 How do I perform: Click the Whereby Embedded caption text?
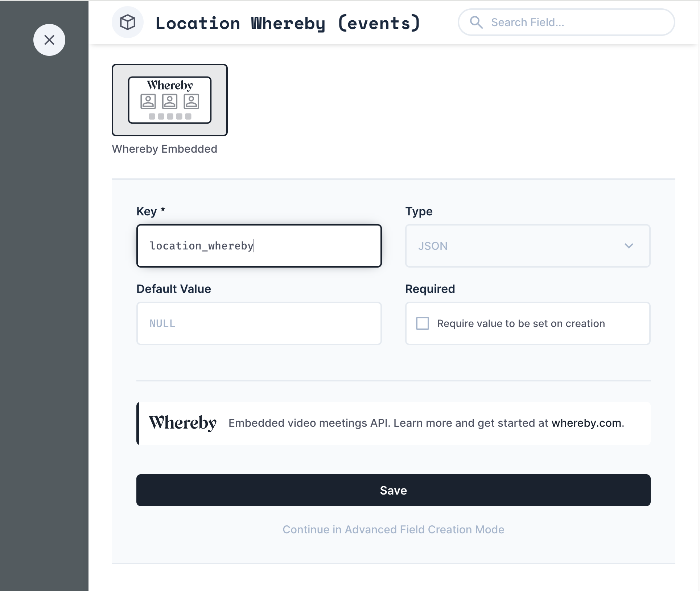tap(164, 149)
